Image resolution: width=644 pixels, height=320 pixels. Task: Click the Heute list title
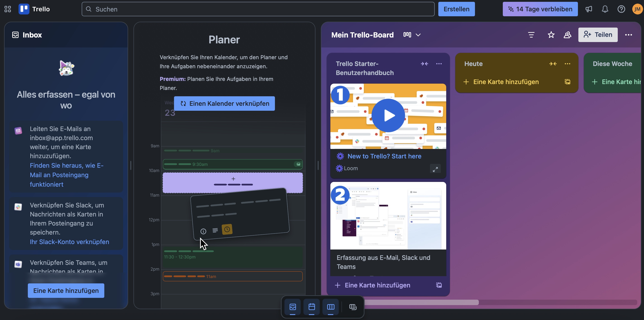473,64
